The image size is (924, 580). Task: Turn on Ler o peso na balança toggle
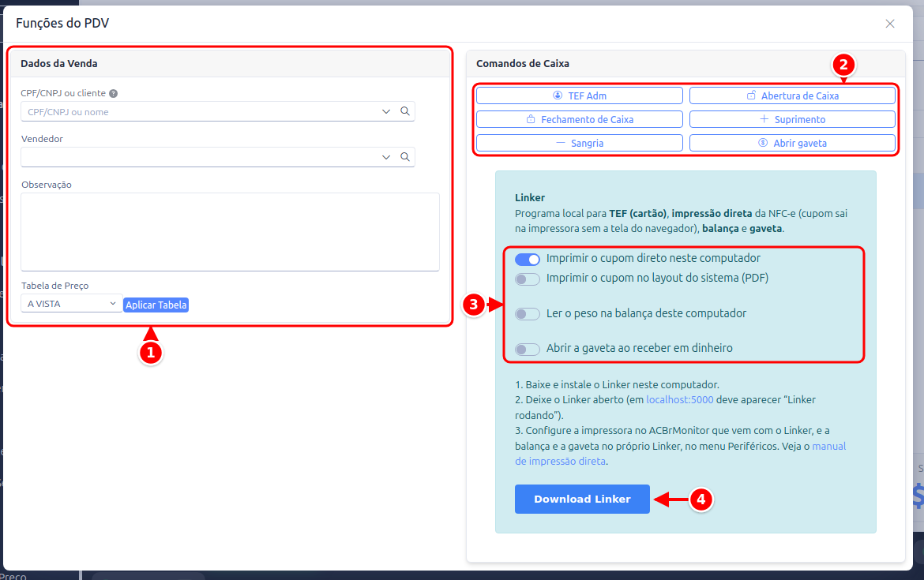point(528,314)
